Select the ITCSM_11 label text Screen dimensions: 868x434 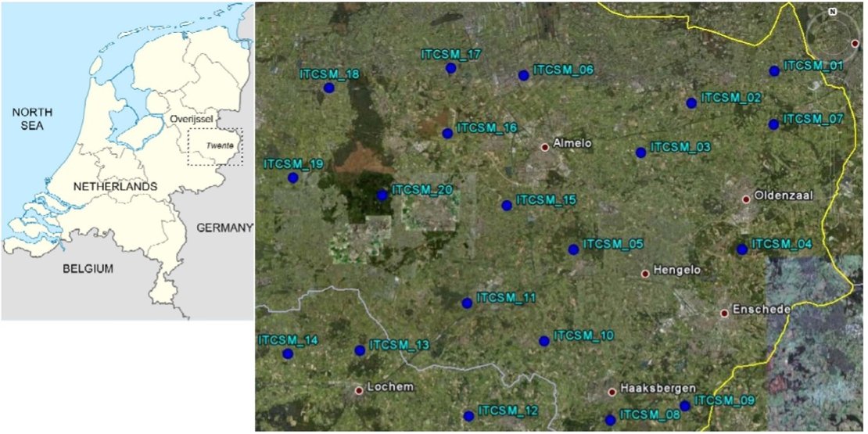pos(507,297)
